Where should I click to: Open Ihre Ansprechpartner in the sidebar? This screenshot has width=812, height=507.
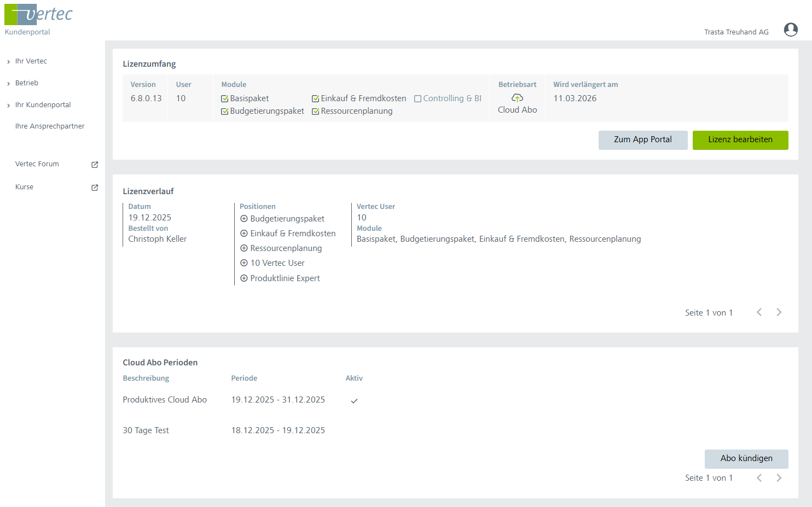point(50,126)
